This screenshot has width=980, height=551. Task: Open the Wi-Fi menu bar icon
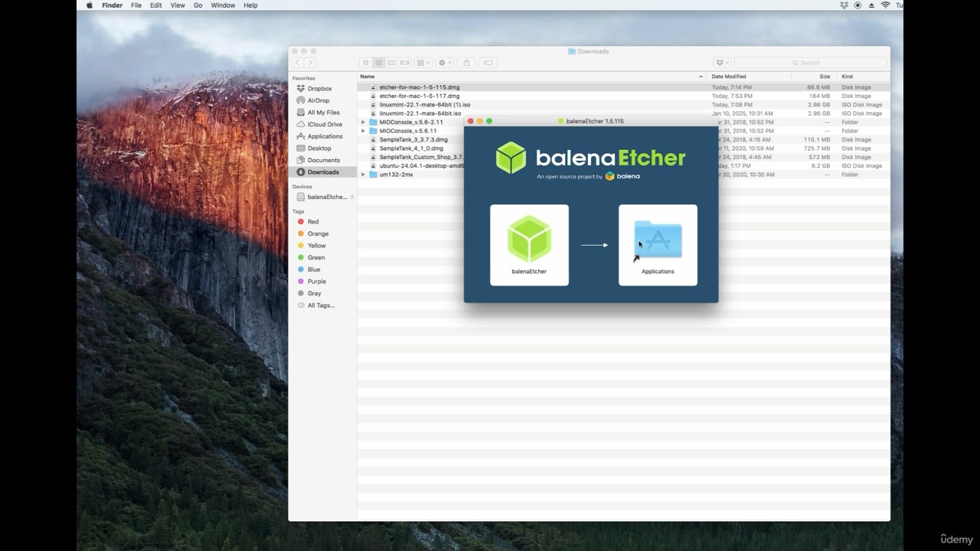coord(886,5)
